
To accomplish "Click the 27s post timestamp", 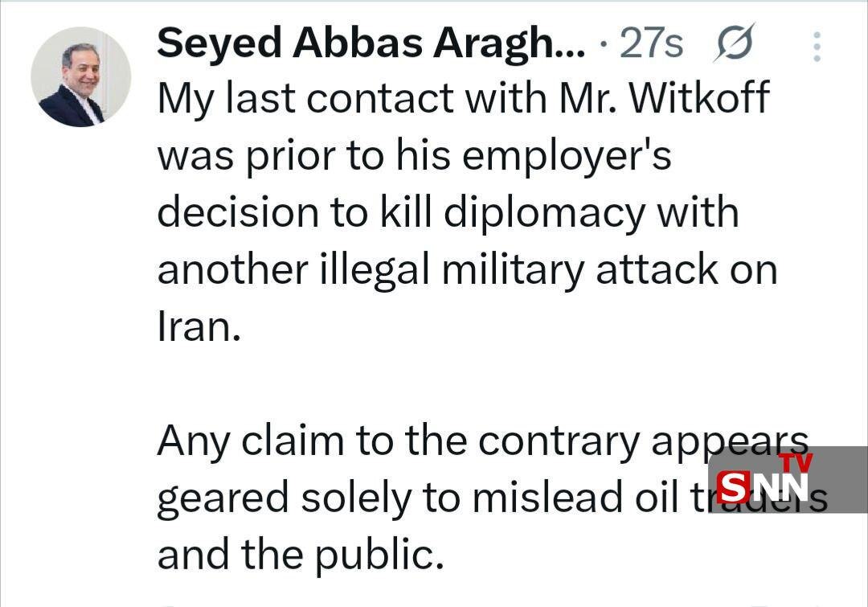I will coord(651,43).
